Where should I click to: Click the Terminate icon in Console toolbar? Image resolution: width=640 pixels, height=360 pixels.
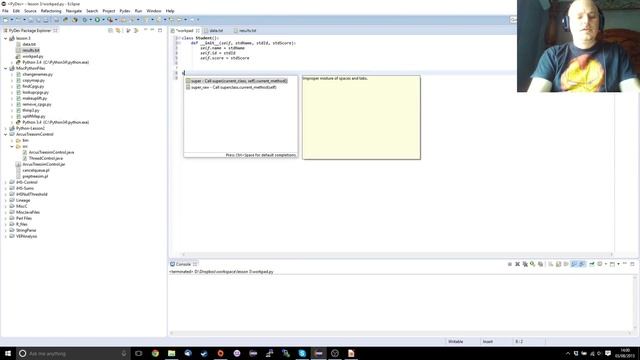510,264
